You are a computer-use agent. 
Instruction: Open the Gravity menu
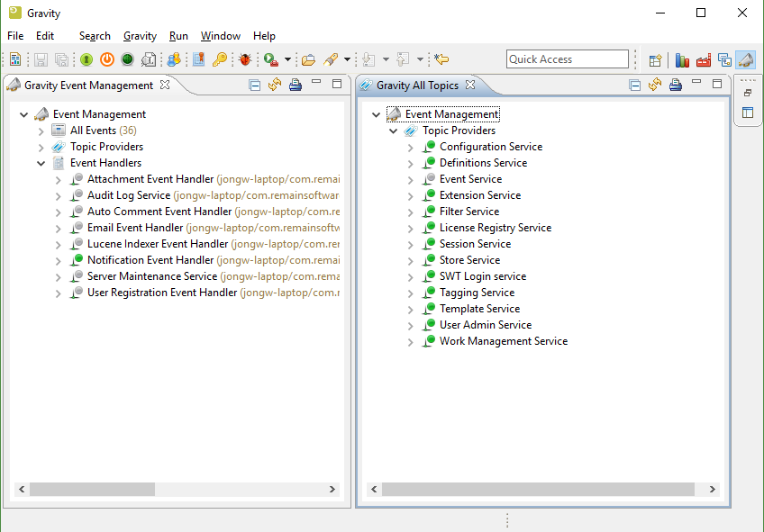click(140, 36)
